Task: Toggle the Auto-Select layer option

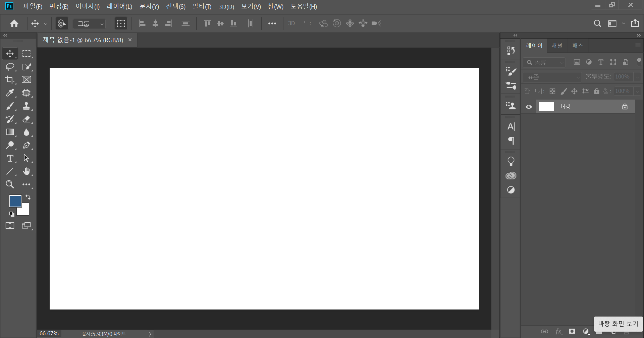Action: tap(62, 23)
